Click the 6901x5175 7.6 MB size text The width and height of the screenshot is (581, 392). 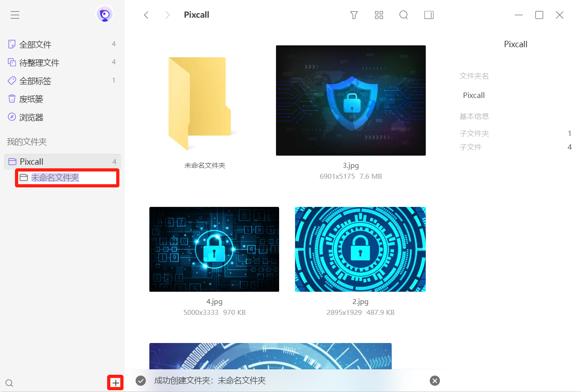pos(351,176)
